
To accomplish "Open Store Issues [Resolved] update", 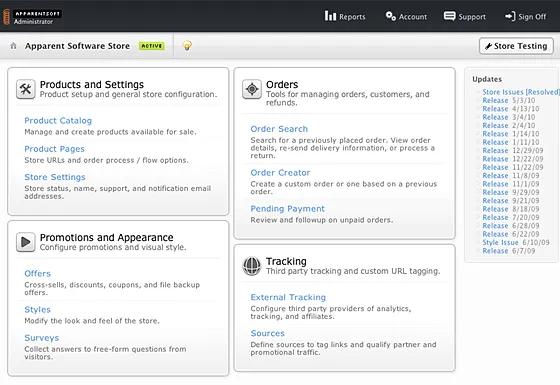I will pos(521,92).
